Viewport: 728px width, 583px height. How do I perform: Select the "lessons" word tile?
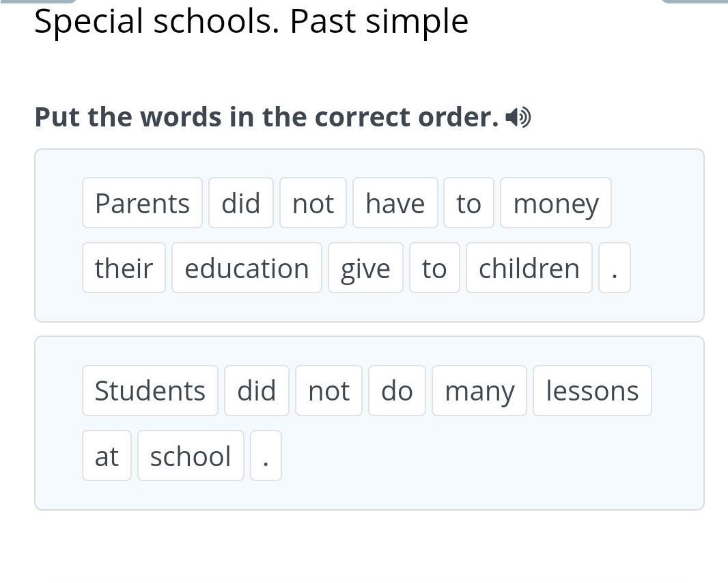pyautogui.click(x=592, y=391)
